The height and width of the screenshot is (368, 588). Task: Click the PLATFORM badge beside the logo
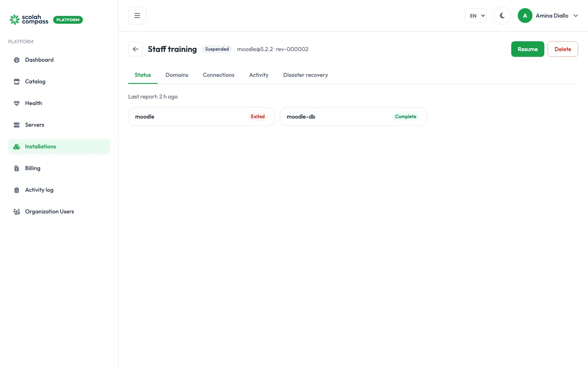point(68,20)
